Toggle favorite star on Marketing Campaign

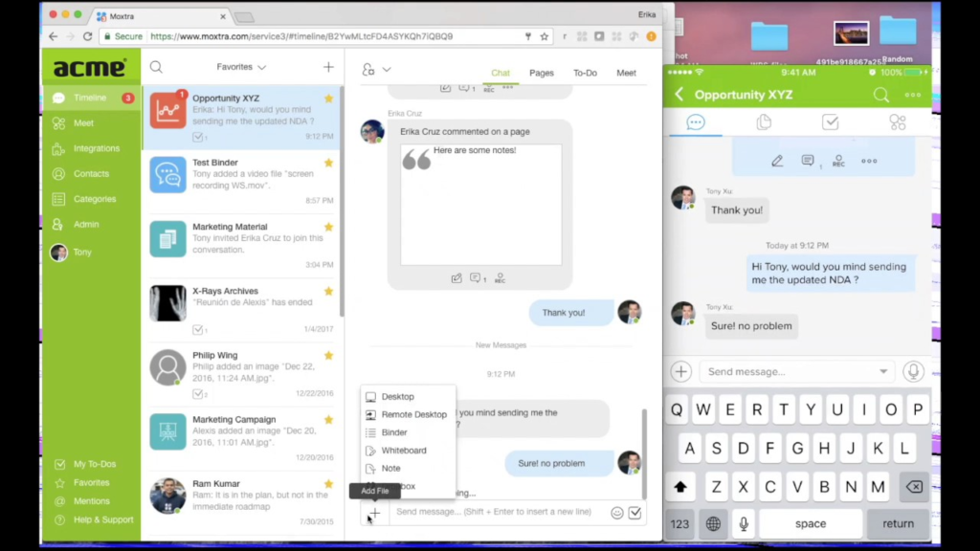tap(329, 420)
